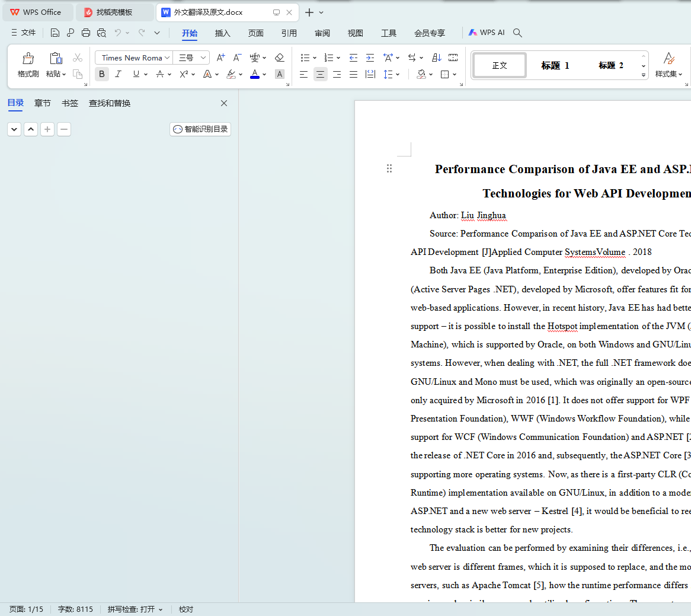
Task: Open the 章节 sections panel tab
Action: pos(42,103)
